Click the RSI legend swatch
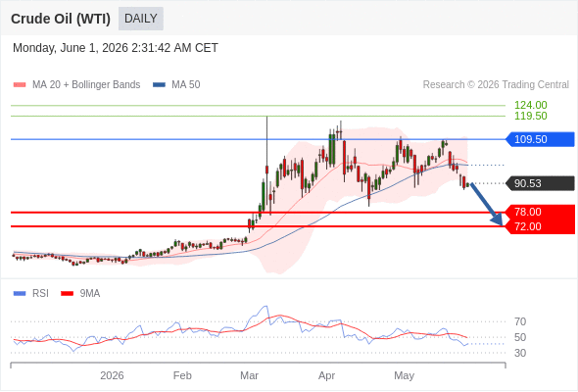 (x=20, y=294)
